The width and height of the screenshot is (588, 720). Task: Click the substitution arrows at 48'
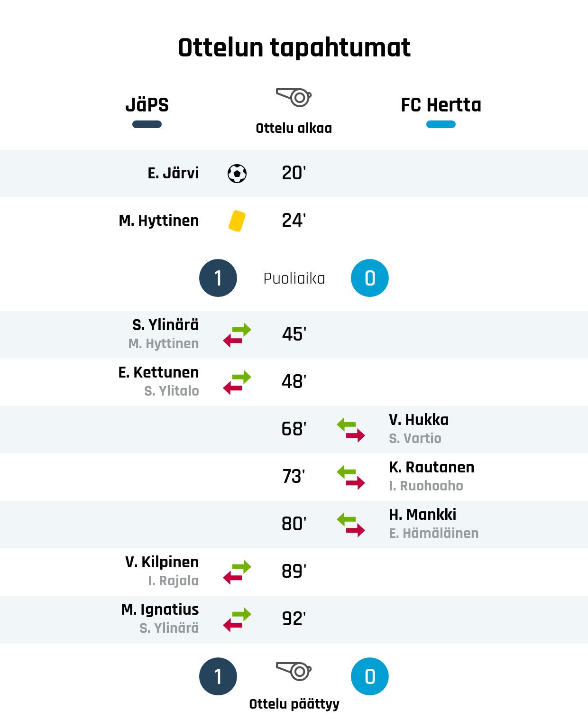point(237,382)
